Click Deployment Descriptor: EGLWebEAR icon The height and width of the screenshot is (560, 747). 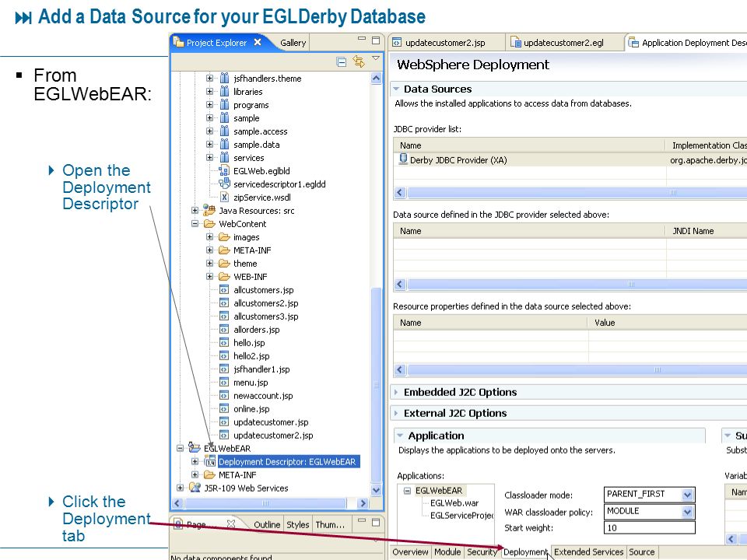210,461
